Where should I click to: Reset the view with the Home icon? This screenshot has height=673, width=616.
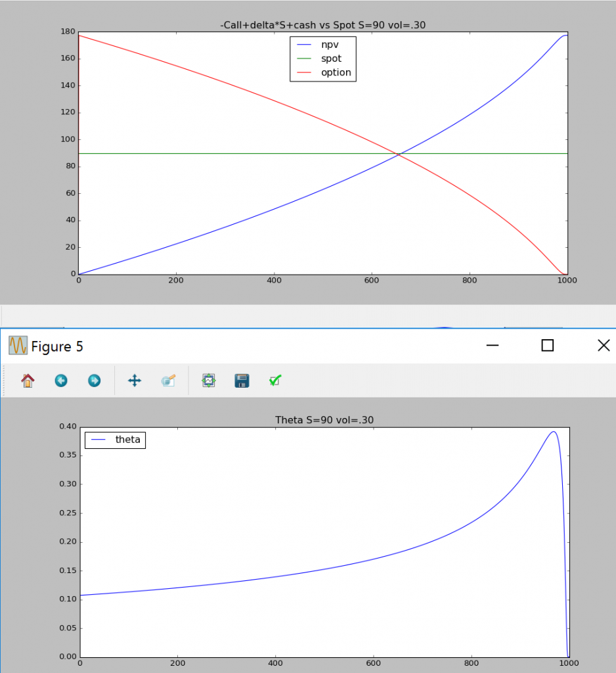pyautogui.click(x=28, y=381)
